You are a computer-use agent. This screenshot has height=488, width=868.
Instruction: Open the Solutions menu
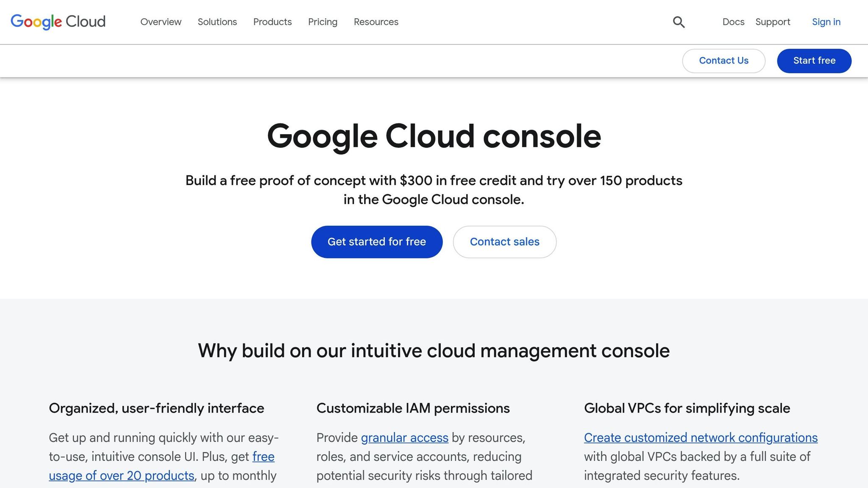(x=217, y=22)
